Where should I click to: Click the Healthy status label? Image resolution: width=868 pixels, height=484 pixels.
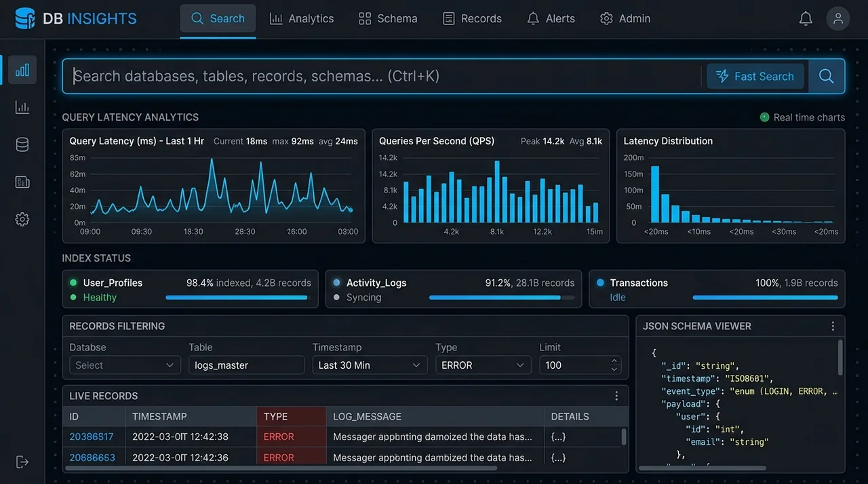click(x=100, y=298)
